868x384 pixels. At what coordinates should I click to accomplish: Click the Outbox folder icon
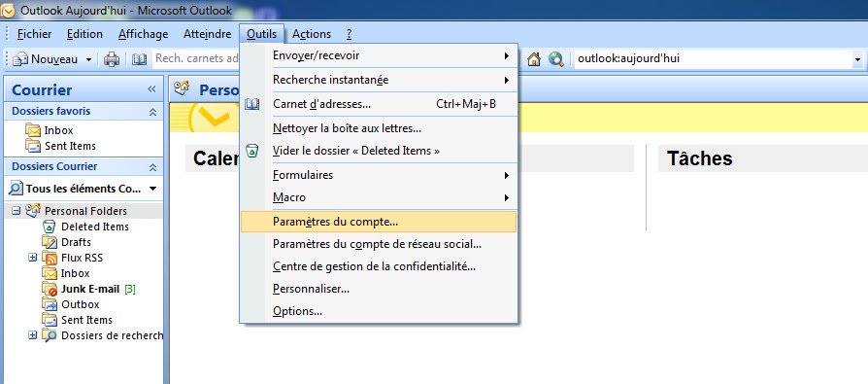(x=50, y=304)
